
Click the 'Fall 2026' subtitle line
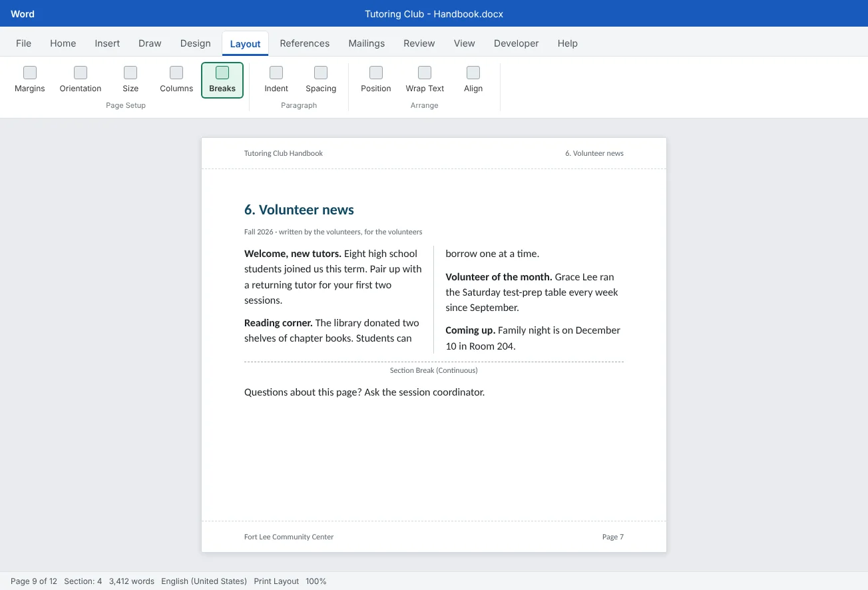point(333,232)
